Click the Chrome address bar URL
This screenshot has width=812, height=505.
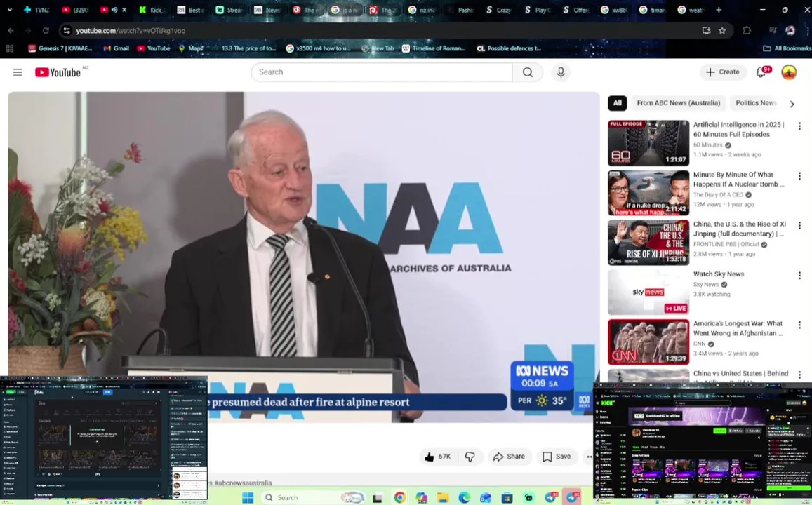pos(131,31)
